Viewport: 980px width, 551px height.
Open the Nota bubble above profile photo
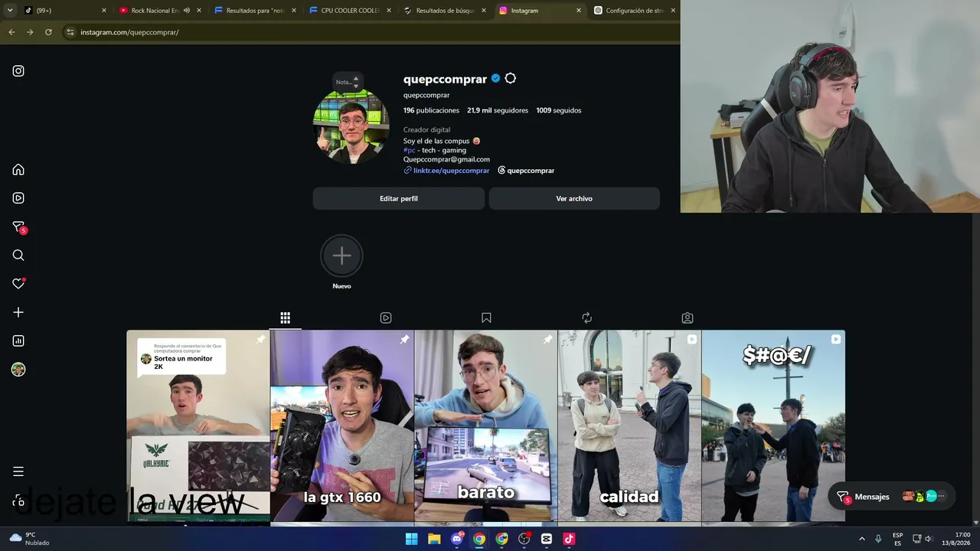tap(347, 81)
